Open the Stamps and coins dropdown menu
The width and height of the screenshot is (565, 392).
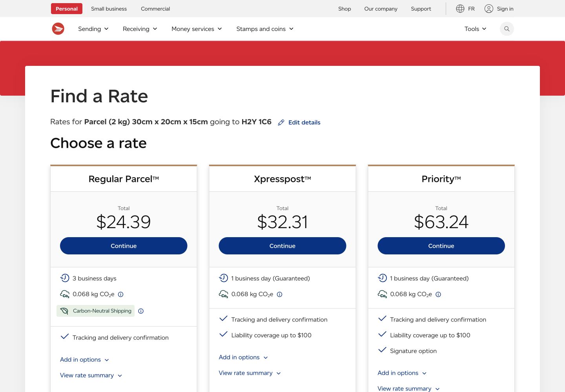tap(265, 29)
